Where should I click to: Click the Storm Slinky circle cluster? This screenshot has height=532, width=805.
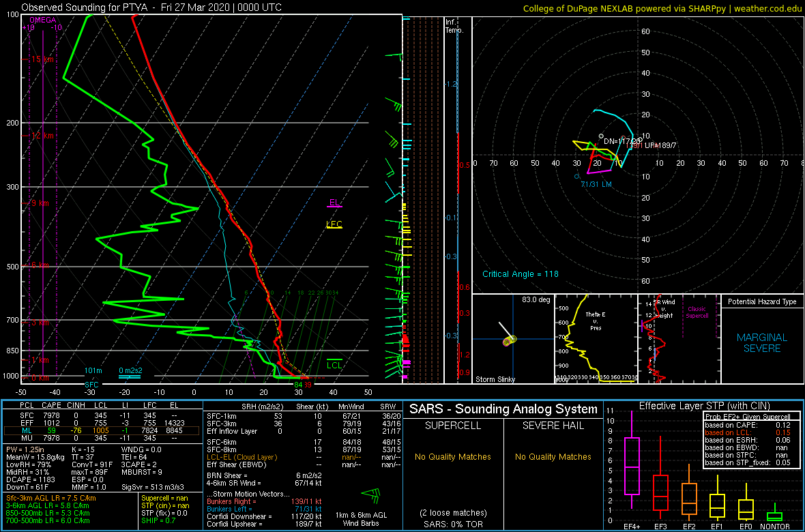tap(510, 340)
